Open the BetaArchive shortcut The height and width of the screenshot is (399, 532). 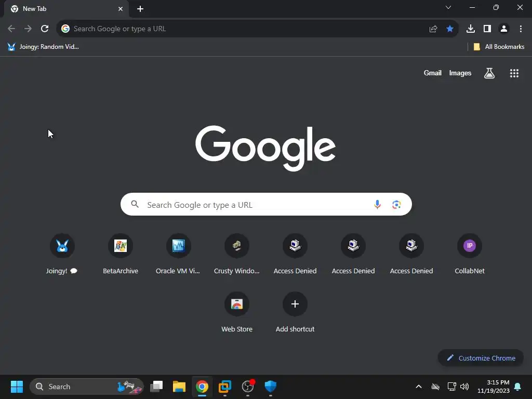coord(121,254)
